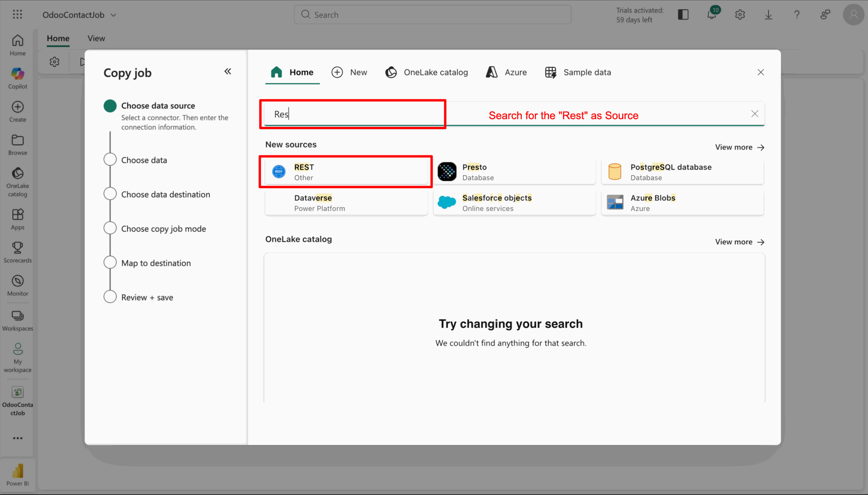
Task: Click the notifications bell icon
Action: [x=712, y=14]
